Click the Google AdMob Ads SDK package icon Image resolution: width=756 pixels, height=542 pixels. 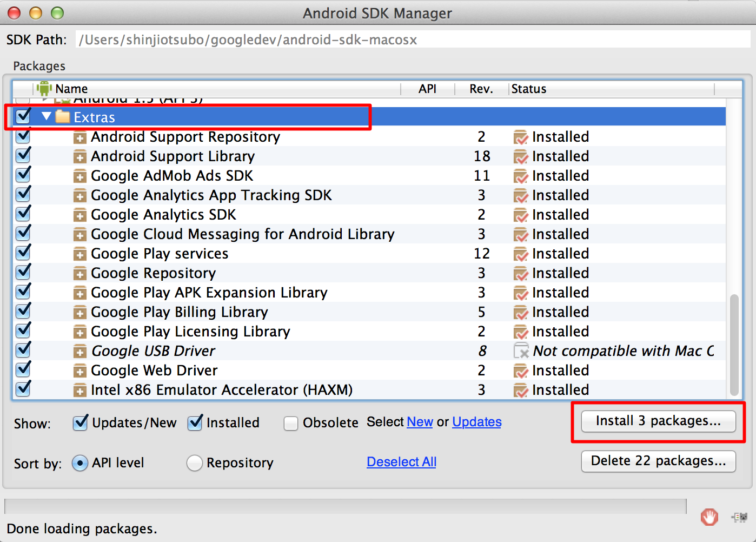[79, 177]
